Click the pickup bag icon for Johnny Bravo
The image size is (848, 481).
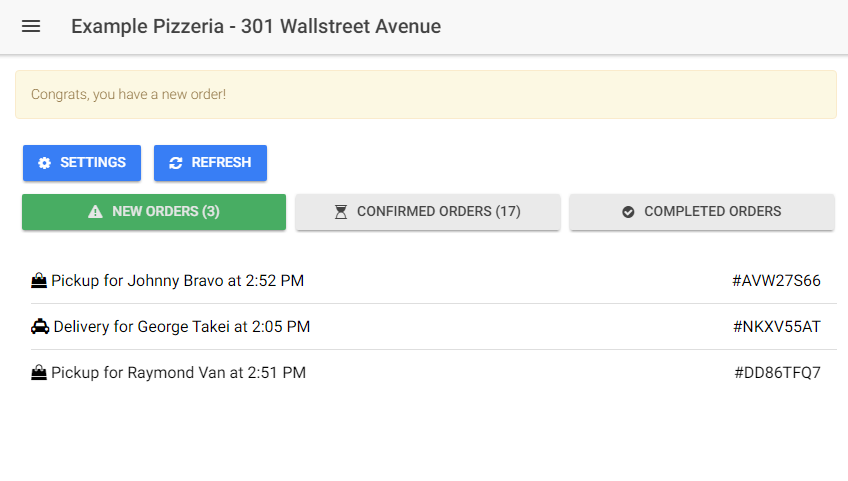[x=39, y=281]
